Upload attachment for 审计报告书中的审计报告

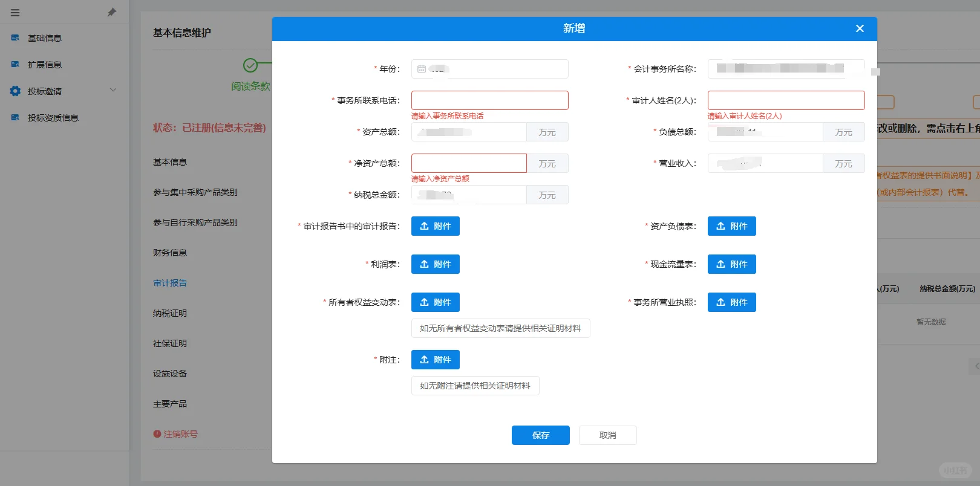436,226
